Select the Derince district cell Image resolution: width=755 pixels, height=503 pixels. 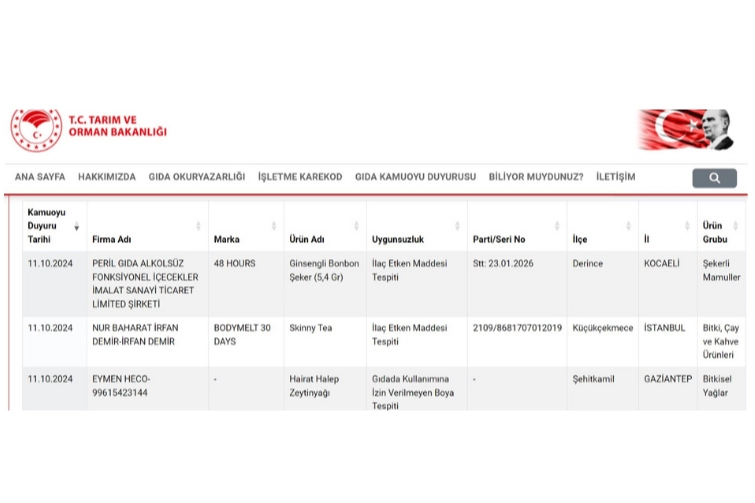603,284
